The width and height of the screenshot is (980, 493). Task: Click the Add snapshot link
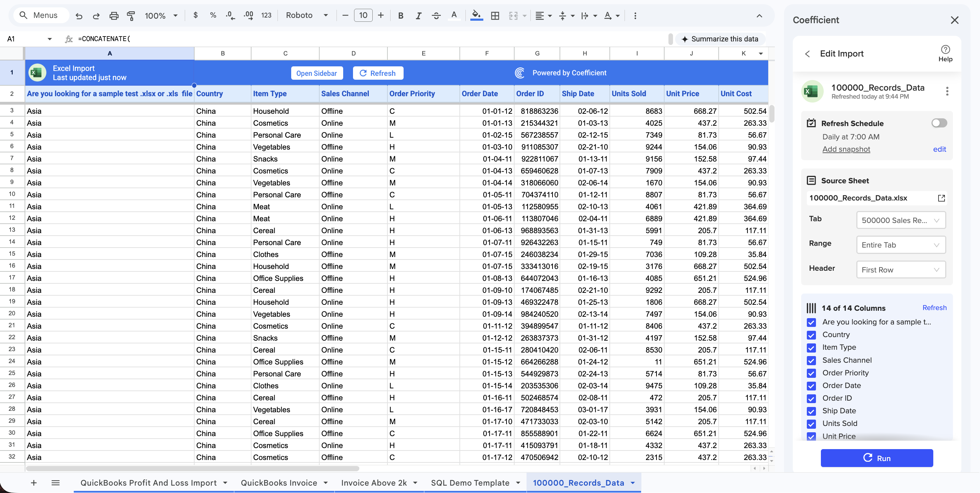coord(846,149)
